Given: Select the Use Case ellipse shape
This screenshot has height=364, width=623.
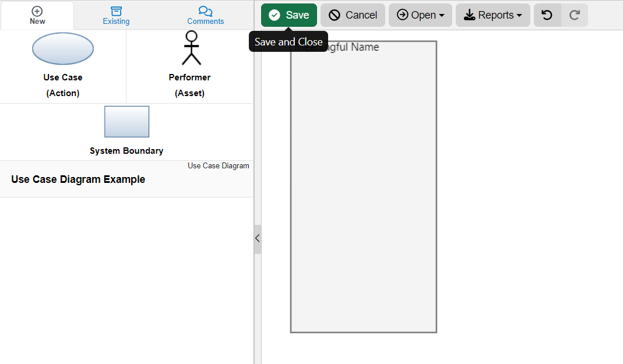Looking at the screenshot, I should coord(62,49).
